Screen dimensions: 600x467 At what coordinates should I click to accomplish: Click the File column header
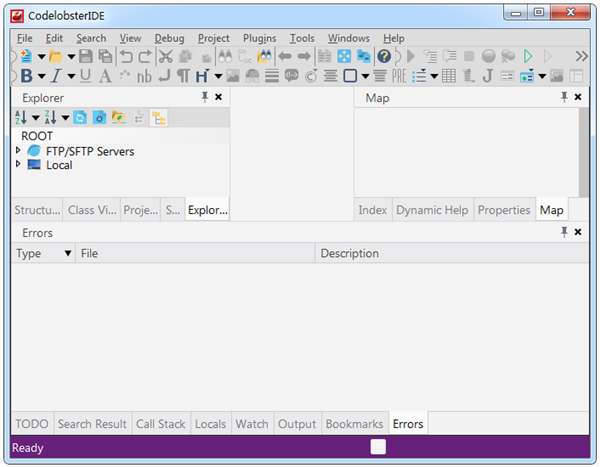pyautogui.click(x=195, y=253)
